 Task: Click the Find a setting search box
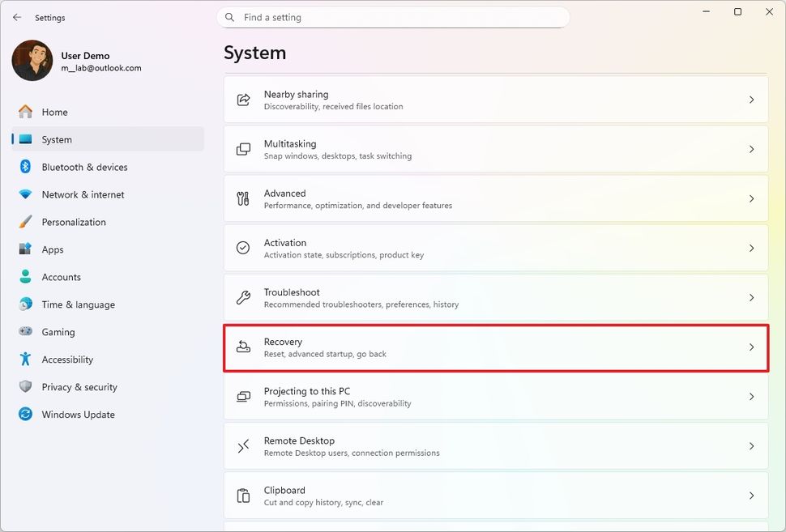[x=393, y=17]
